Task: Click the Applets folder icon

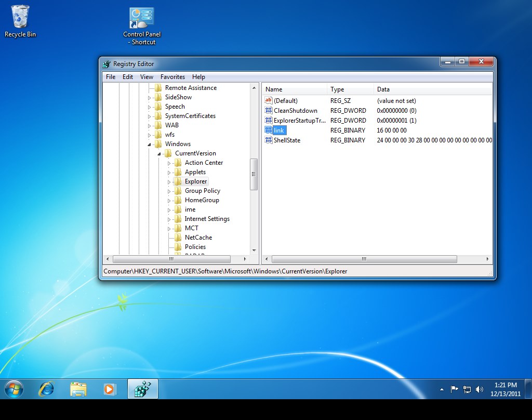Action: pyautogui.click(x=178, y=172)
